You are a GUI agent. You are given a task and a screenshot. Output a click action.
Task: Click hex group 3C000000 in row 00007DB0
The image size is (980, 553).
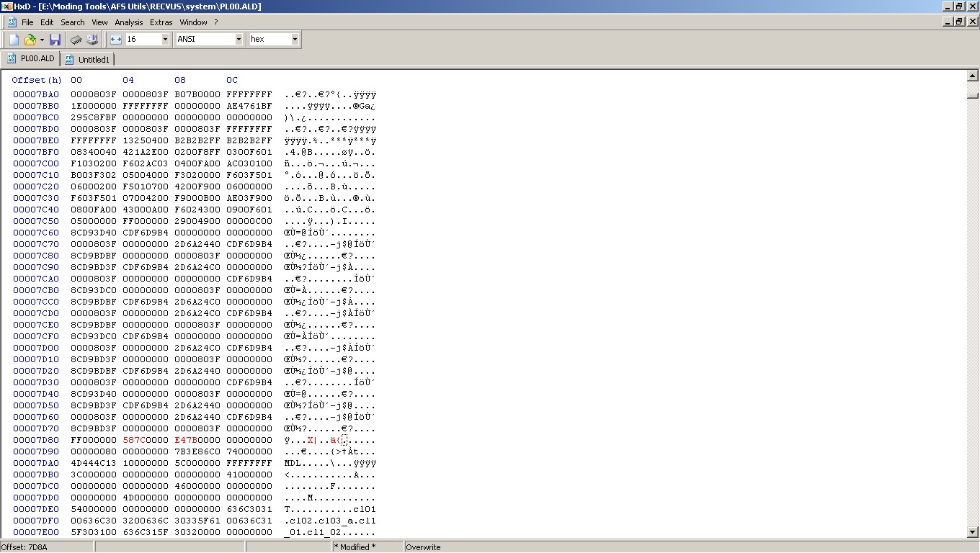click(x=94, y=475)
